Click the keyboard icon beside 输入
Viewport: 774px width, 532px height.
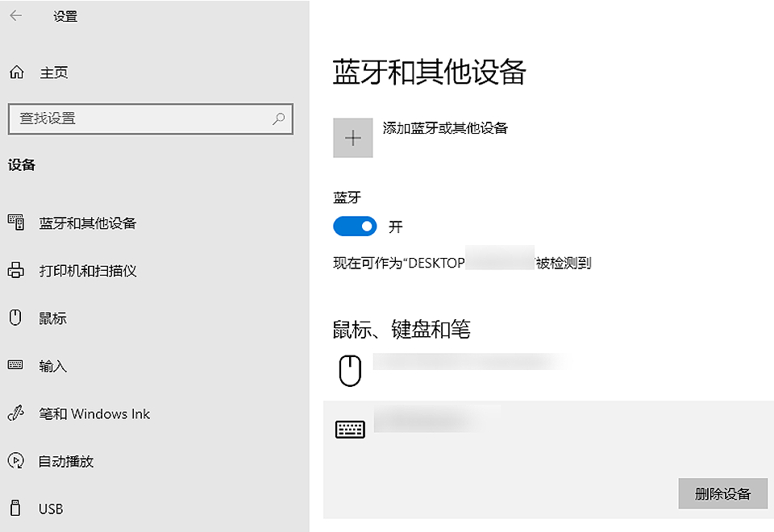pyautogui.click(x=16, y=366)
